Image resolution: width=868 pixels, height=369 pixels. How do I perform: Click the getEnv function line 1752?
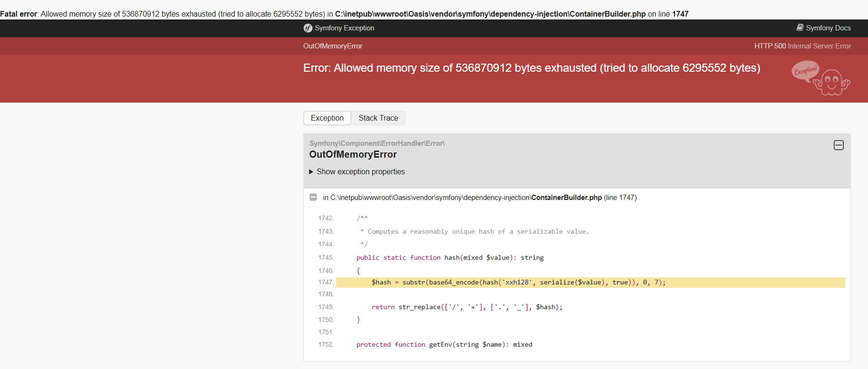coord(444,345)
